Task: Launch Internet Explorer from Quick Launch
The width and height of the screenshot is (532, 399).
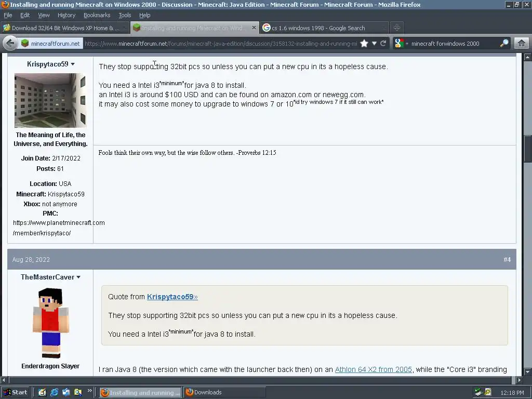Action: (54, 392)
